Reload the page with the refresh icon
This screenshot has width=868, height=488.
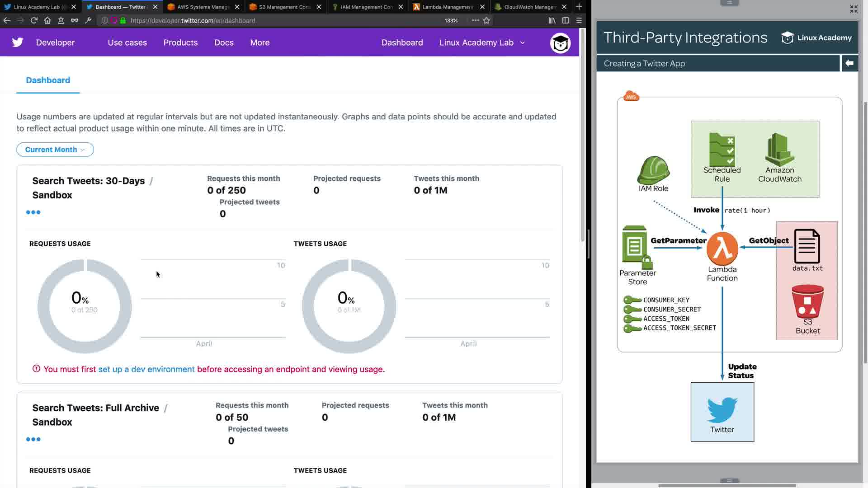tap(34, 20)
